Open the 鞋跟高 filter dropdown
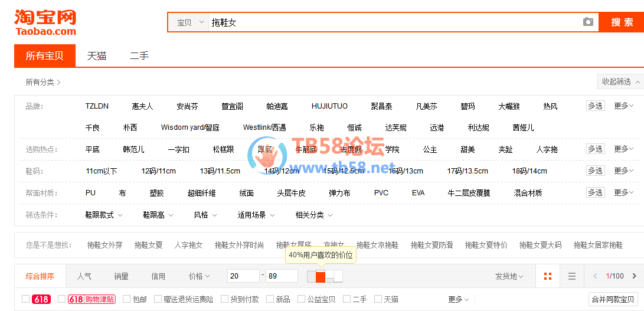Screen dimensions: 644x311 [158, 215]
